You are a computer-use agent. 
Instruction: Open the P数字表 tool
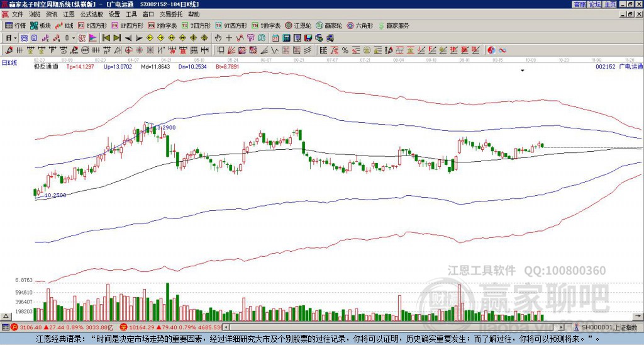tap(162, 25)
